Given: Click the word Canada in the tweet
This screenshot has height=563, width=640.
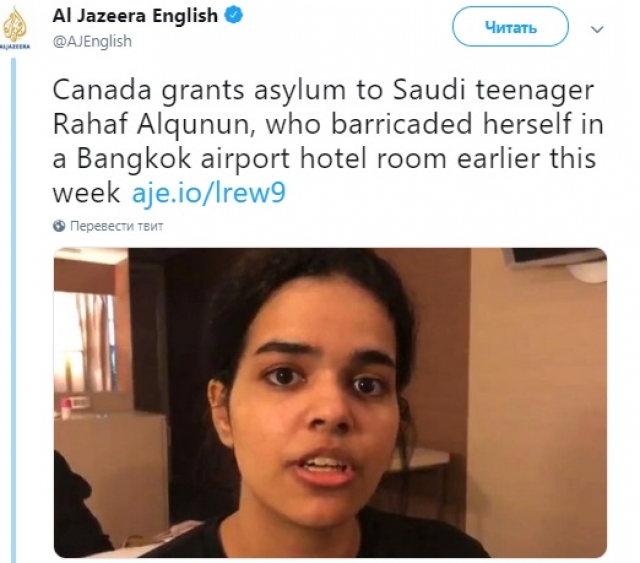Looking at the screenshot, I should [102, 90].
